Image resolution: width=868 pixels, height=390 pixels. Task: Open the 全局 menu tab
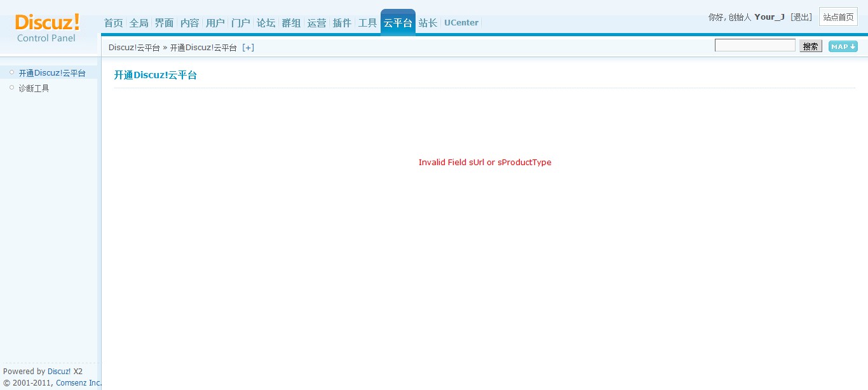139,23
